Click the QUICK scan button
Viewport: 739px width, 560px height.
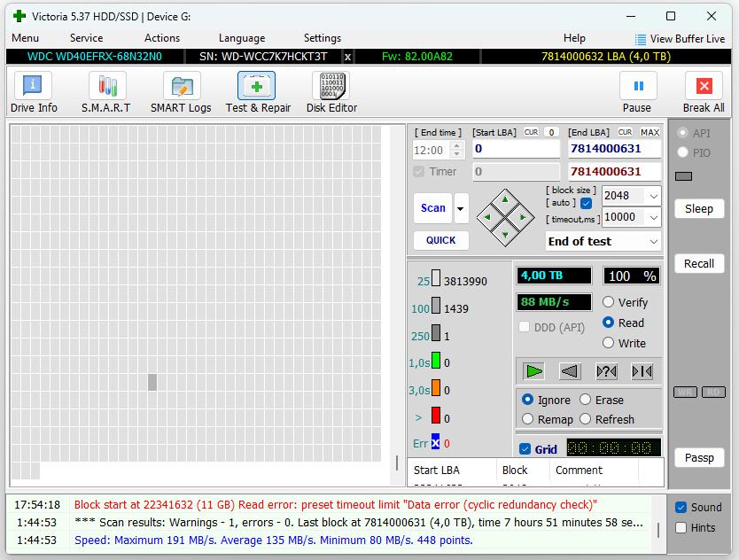pyautogui.click(x=441, y=240)
